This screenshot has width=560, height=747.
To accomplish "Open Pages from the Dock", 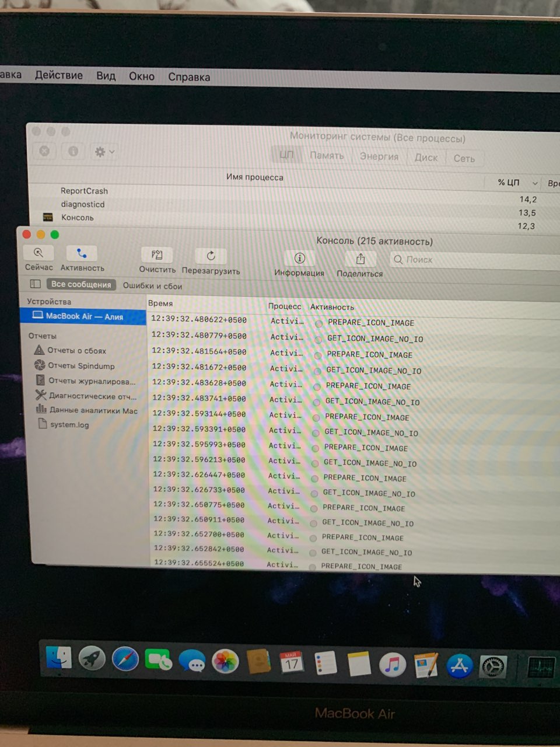I will point(426,665).
